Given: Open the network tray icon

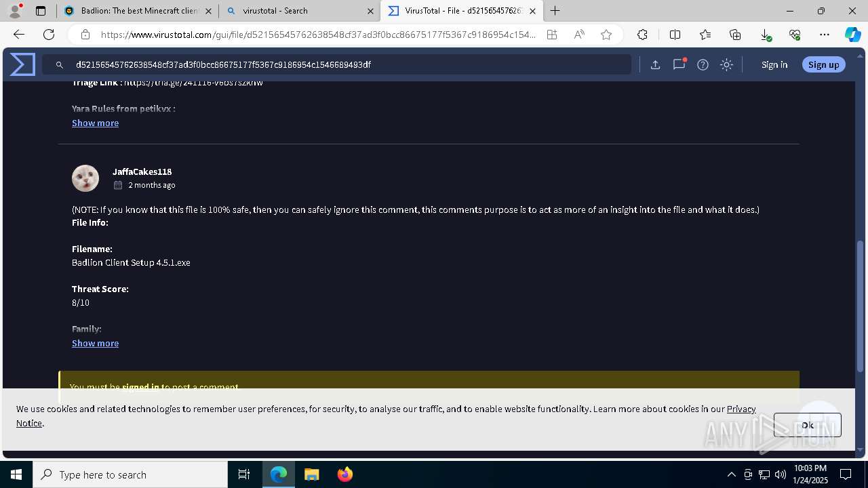Looking at the screenshot, I should coord(764,474).
